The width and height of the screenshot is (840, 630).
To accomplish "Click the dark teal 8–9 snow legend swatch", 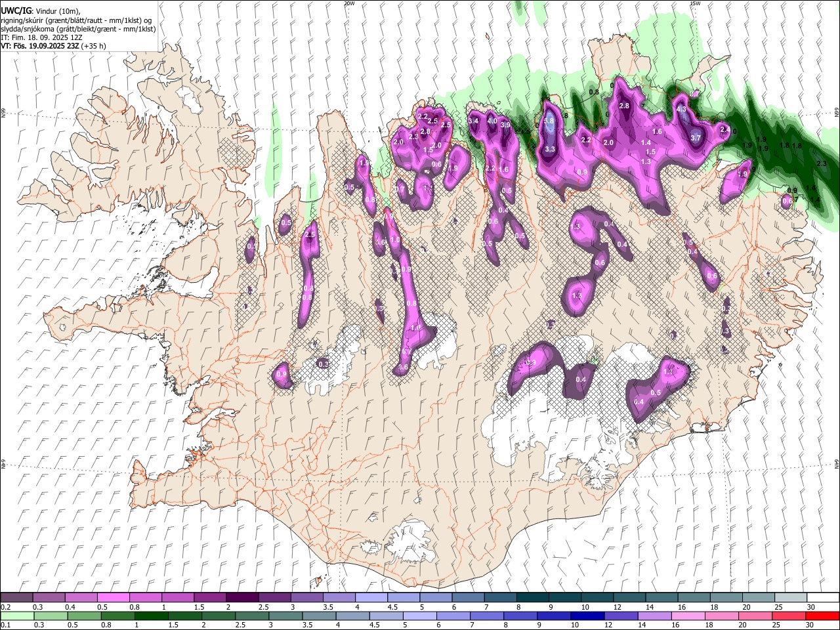I will click(x=532, y=598).
